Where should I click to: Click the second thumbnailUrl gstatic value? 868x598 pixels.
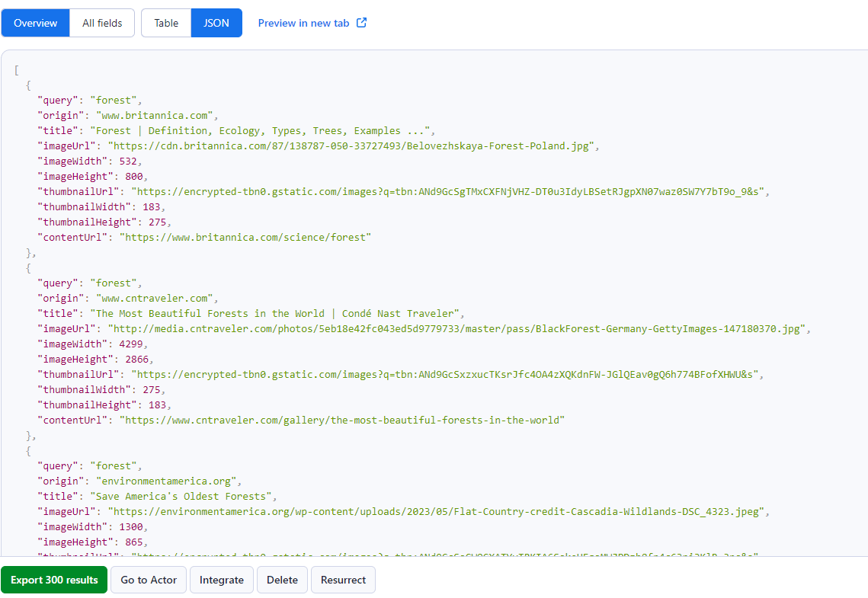(445, 375)
